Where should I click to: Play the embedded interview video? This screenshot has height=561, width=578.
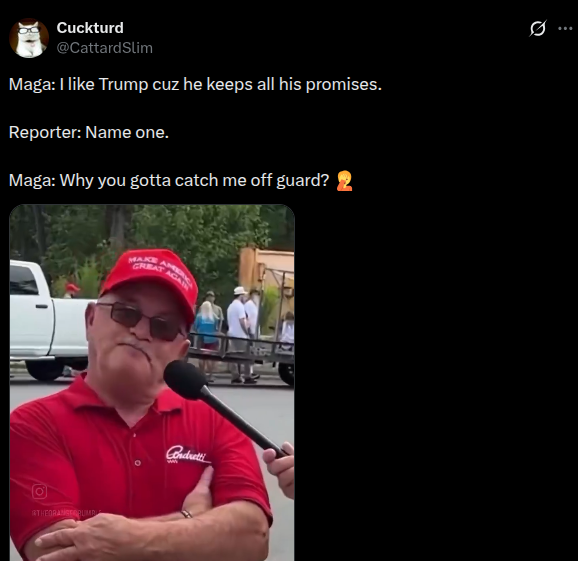(152, 383)
